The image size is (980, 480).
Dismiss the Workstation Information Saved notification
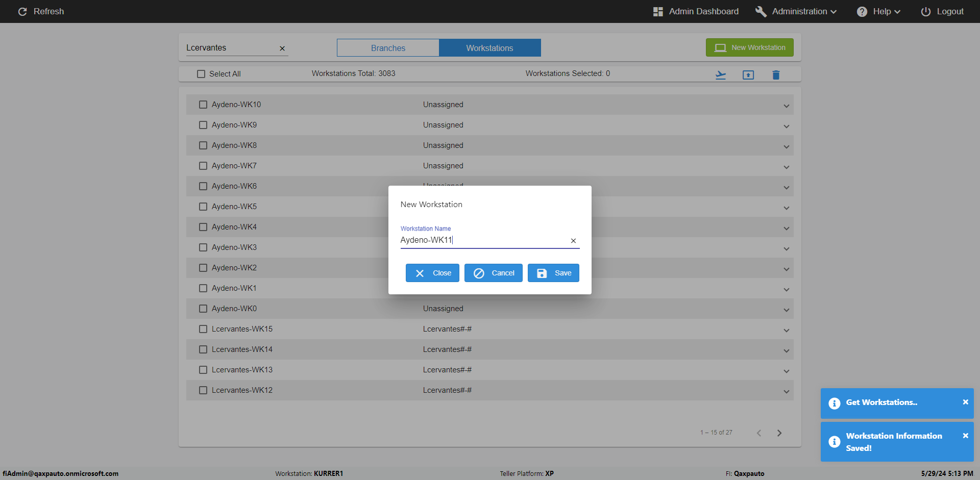pyautogui.click(x=965, y=436)
